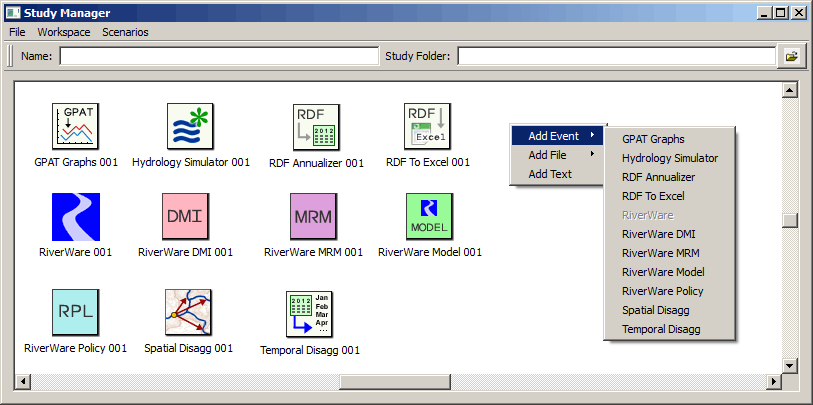Viewport: 813px width, 405px height.
Task: Click the RiverWare DMI 001 label
Action: (x=186, y=253)
